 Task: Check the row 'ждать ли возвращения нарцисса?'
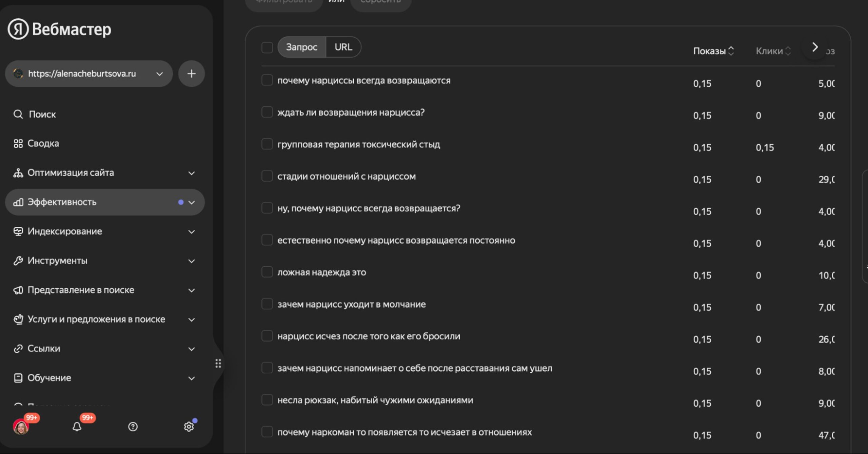click(267, 112)
